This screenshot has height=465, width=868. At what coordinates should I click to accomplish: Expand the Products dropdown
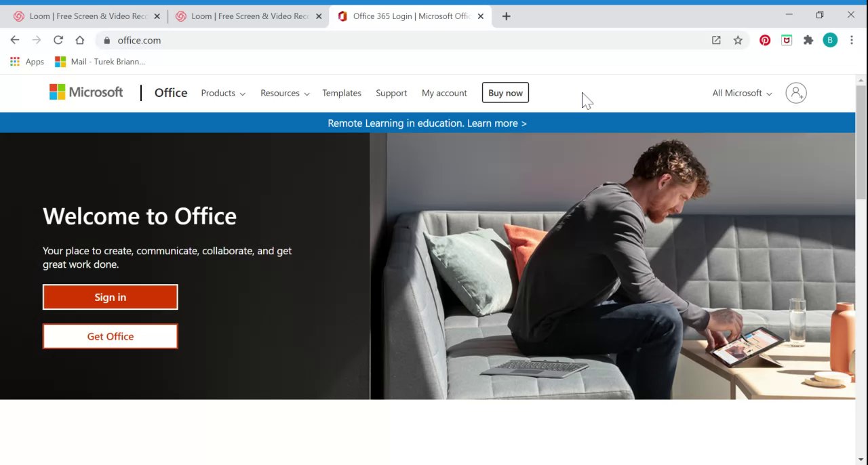click(223, 93)
